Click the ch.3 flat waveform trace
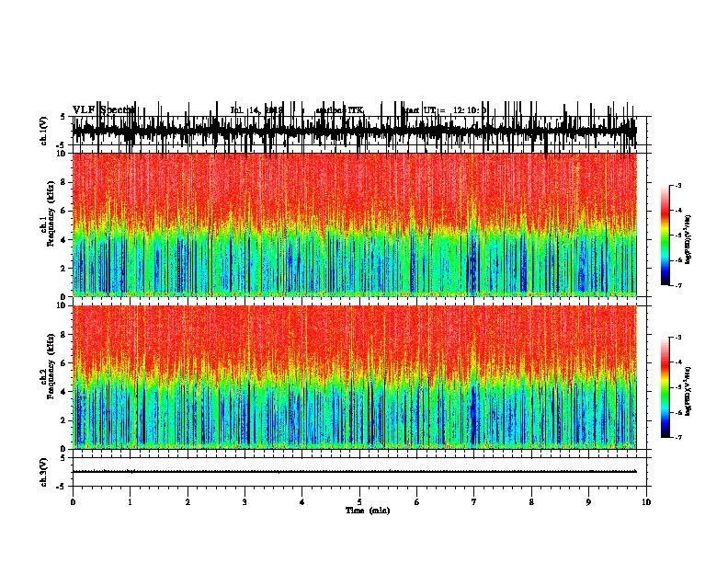 point(354,472)
